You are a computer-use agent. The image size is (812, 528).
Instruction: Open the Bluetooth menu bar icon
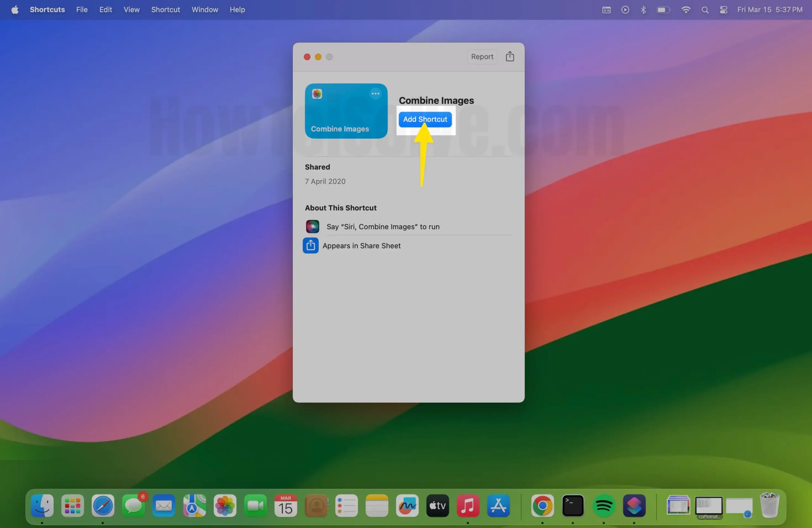[x=643, y=10]
